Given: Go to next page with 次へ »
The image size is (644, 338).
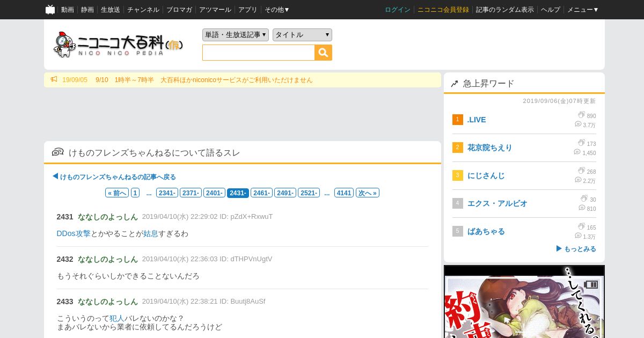Looking at the screenshot, I should (x=368, y=193).
